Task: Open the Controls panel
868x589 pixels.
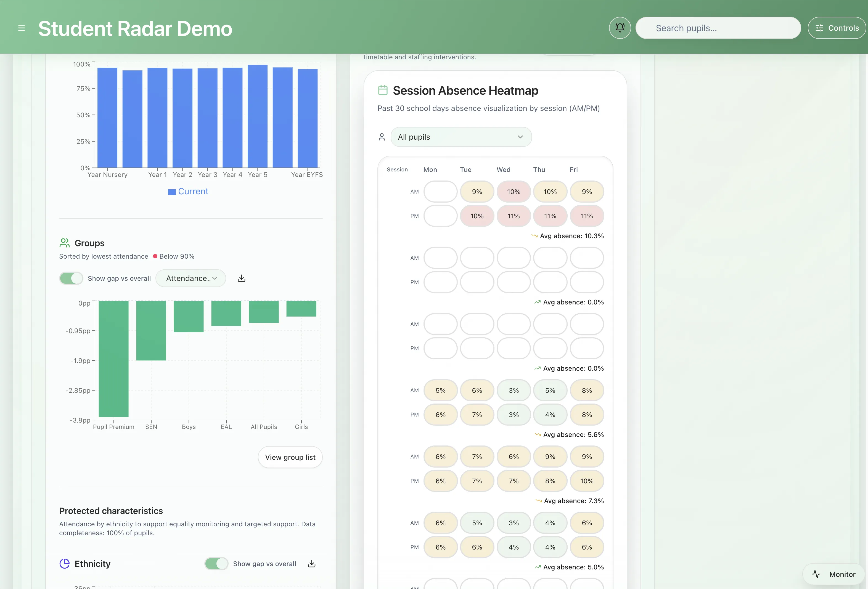Action: pyautogui.click(x=836, y=28)
